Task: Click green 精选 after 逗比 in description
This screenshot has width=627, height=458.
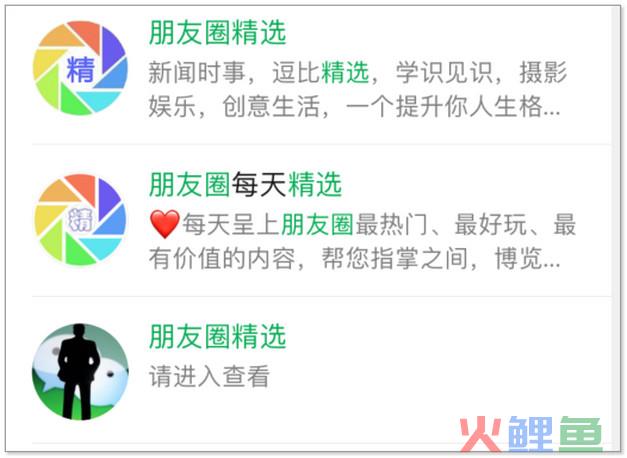Action: [345, 72]
